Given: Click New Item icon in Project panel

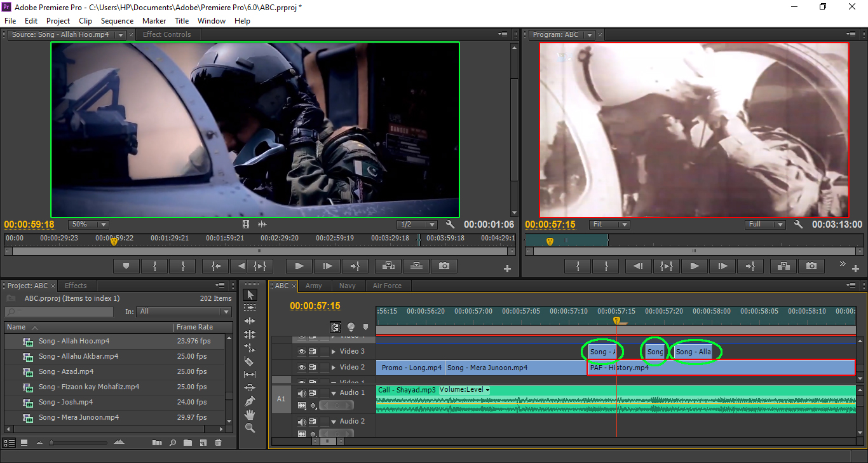Looking at the screenshot, I should 203,443.
